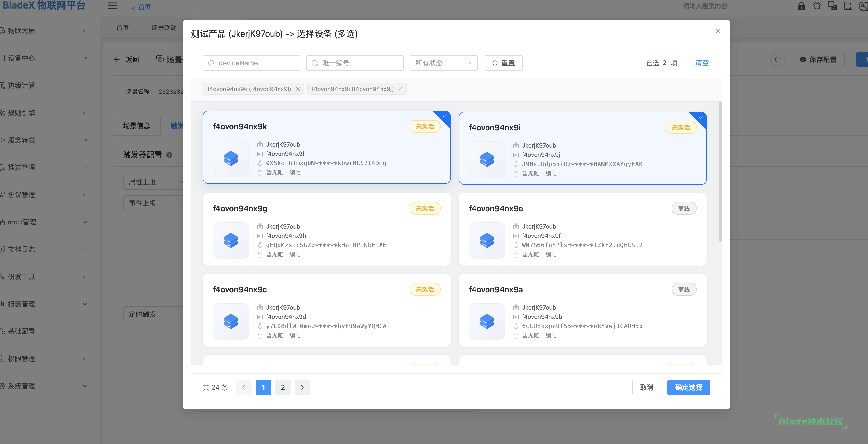Screen dimensions: 868x444
Task: Deselect the f4ovon94nx9i device card
Action: (582, 148)
